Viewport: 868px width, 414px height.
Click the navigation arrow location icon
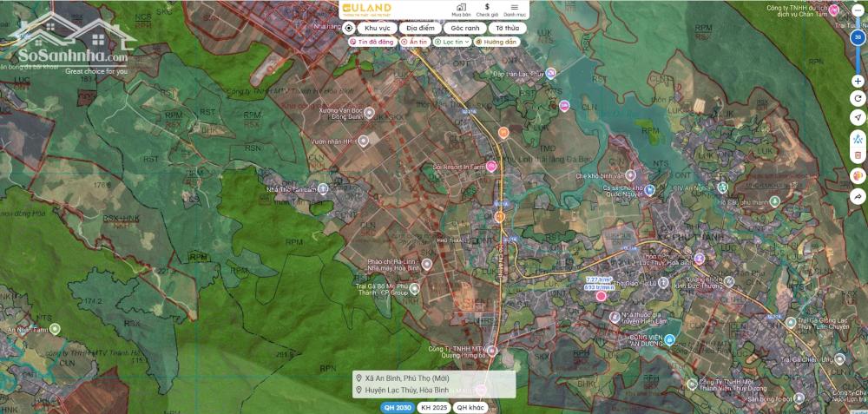pos(858,118)
